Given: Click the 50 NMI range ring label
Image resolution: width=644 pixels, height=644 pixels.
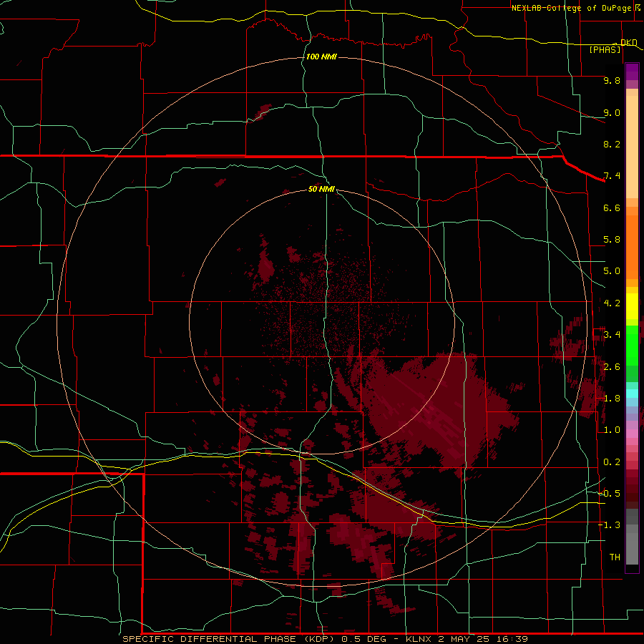Looking at the screenshot, I should pyautogui.click(x=321, y=189).
